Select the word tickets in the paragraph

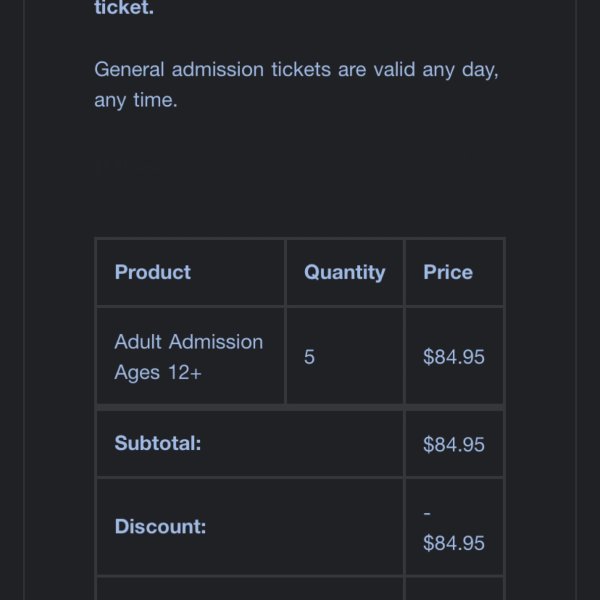pos(301,69)
